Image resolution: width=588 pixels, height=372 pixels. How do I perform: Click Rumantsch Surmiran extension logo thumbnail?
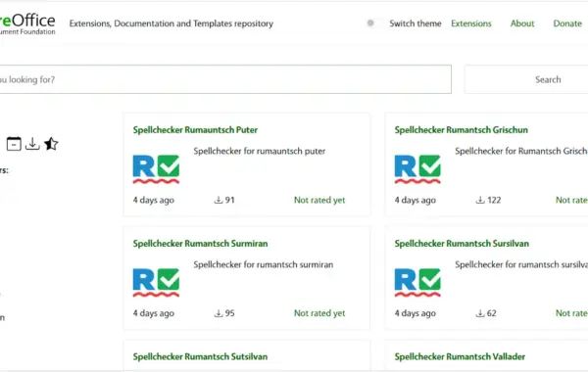156,283
